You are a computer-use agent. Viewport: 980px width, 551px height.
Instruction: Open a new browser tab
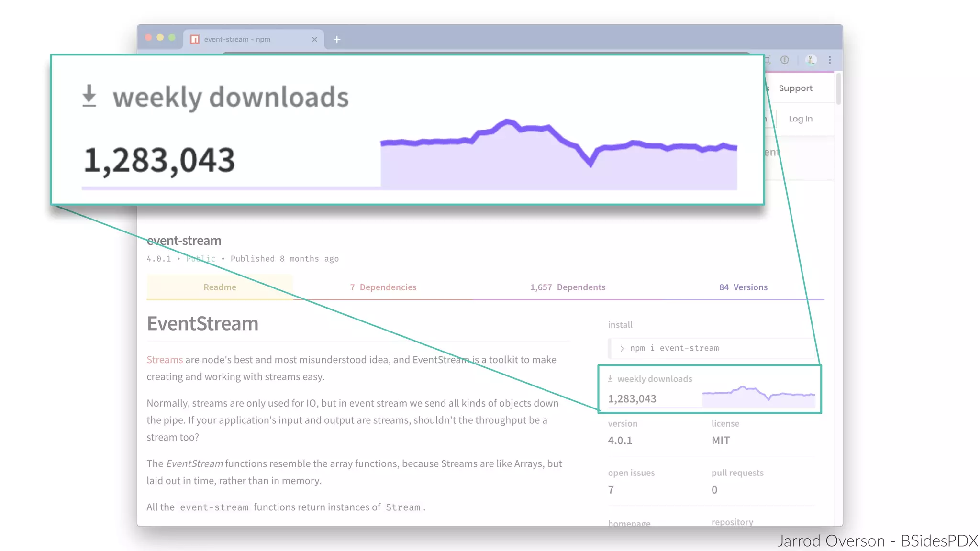tap(337, 39)
